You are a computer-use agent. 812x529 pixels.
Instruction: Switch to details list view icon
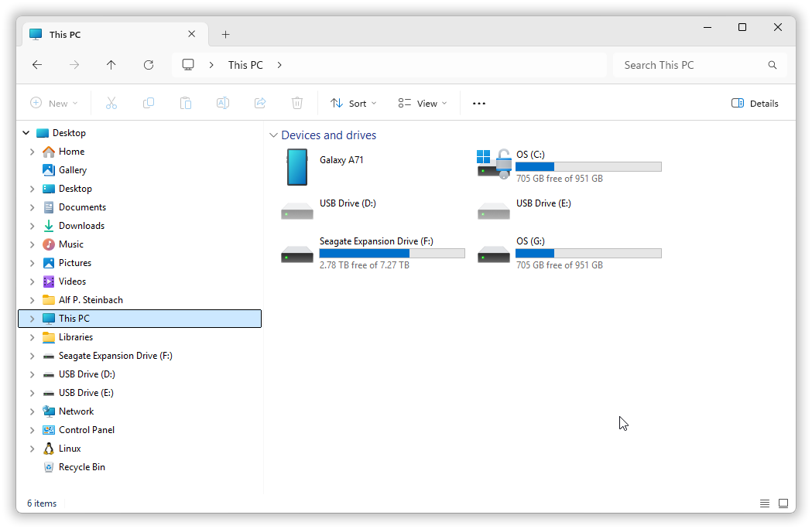tap(765, 503)
